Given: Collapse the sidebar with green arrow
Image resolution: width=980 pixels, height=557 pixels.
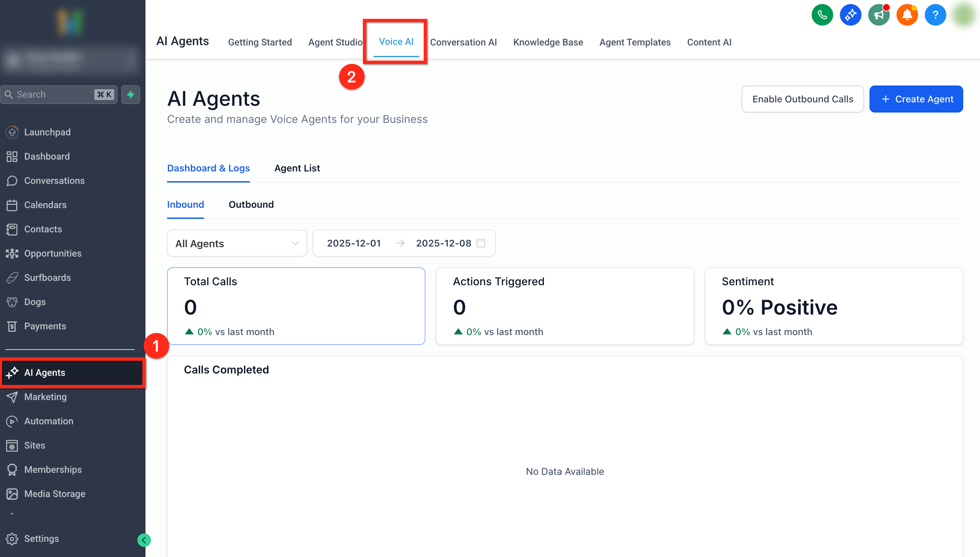Looking at the screenshot, I should click(144, 540).
